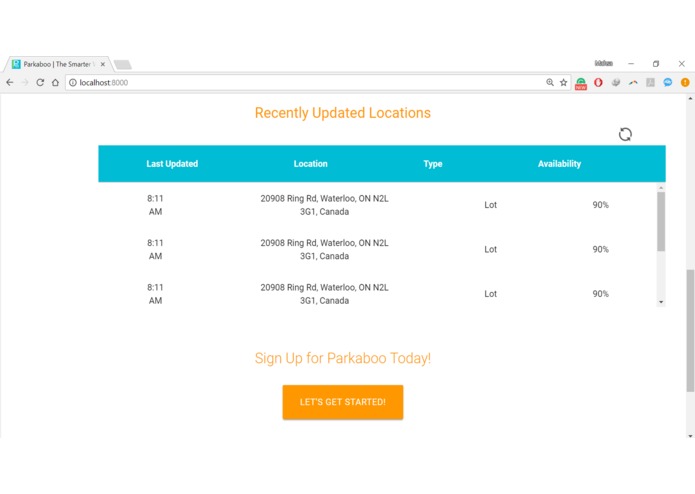The height and width of the screenshot is (494, 695).
Task: Restore down the browser window
Action: tap(656, 64)
